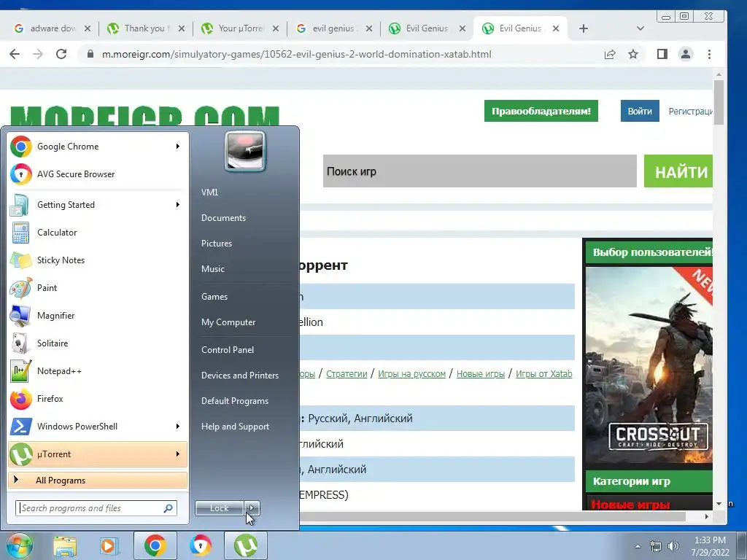Open Help and Support
This screenshot has width=747, height=560.
pyautogui.click(x=235, y=427)
